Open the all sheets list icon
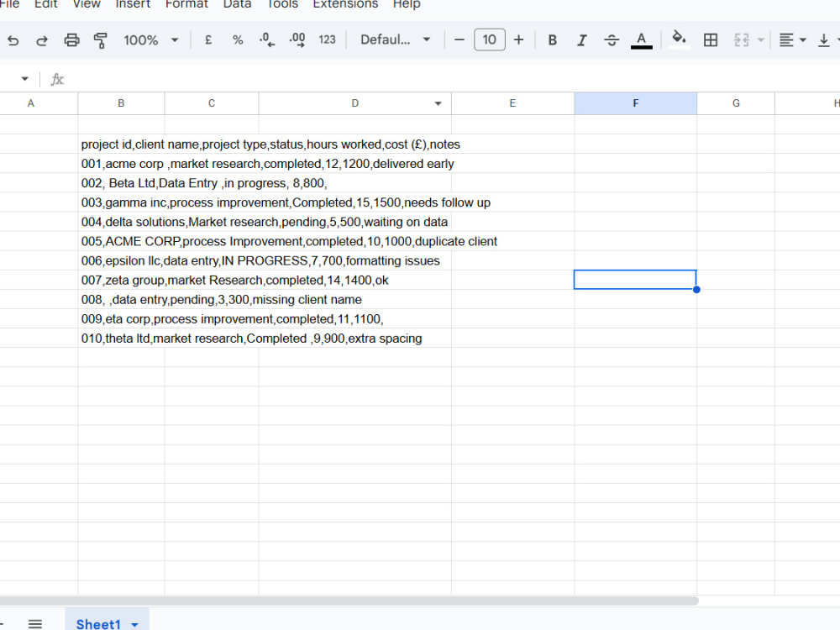This screenshot has height=630, width=840. pos(35,623)
